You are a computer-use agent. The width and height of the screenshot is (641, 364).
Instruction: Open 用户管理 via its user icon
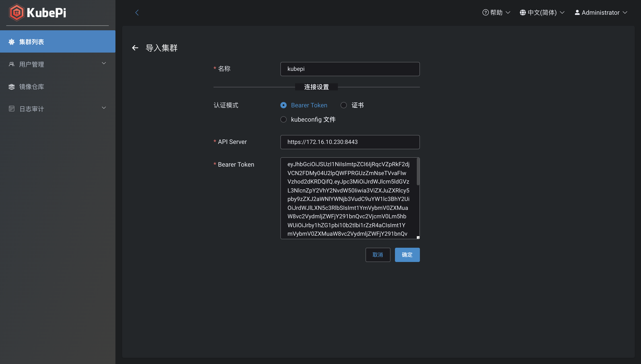(12, 64)
